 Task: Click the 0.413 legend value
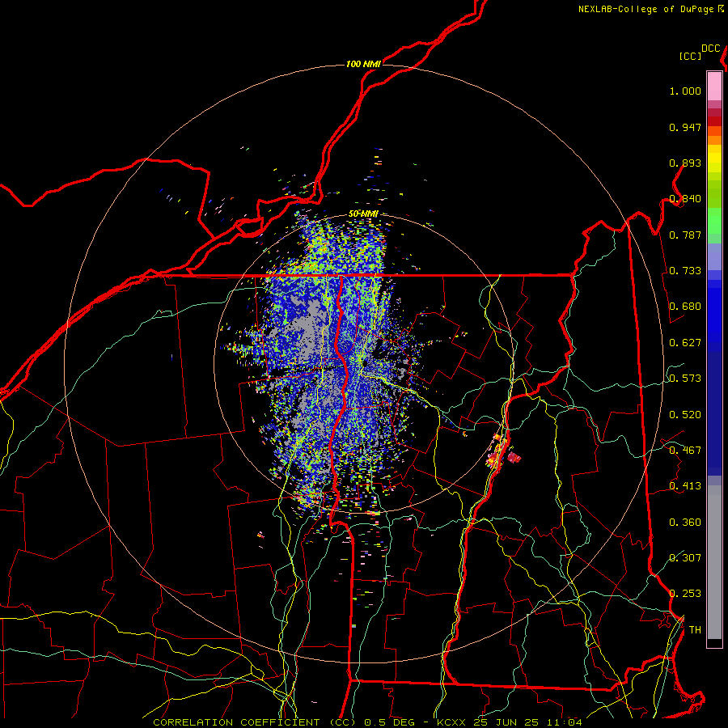pos(685,486)
